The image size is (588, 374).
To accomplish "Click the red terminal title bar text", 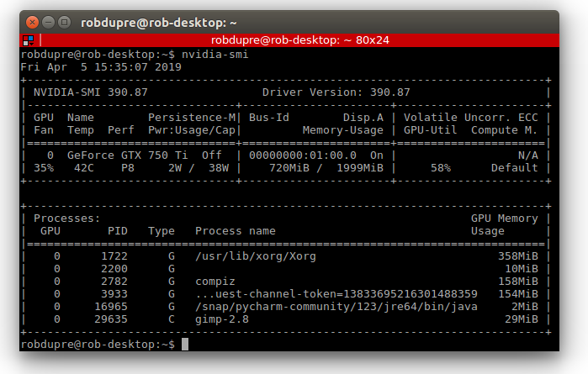I will (x=300, y=40).
